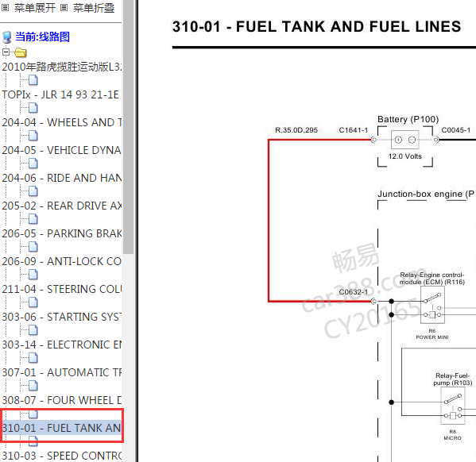Click page icon above 204-06 entry
This screenshot has width=476, height=462.
coord(33,164)
